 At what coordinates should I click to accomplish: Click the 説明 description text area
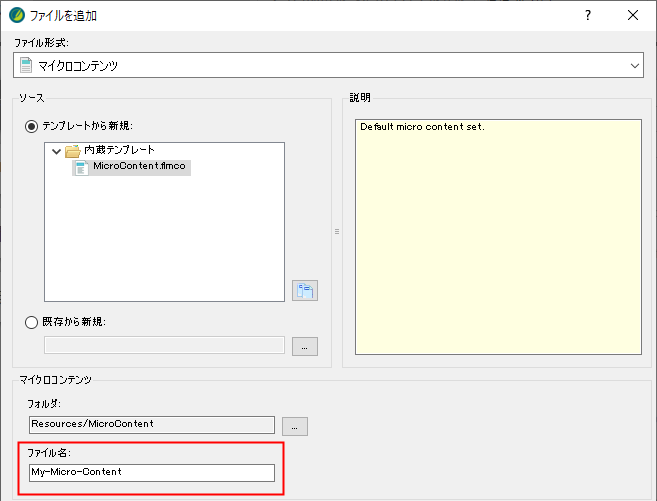tap(495, 240)
